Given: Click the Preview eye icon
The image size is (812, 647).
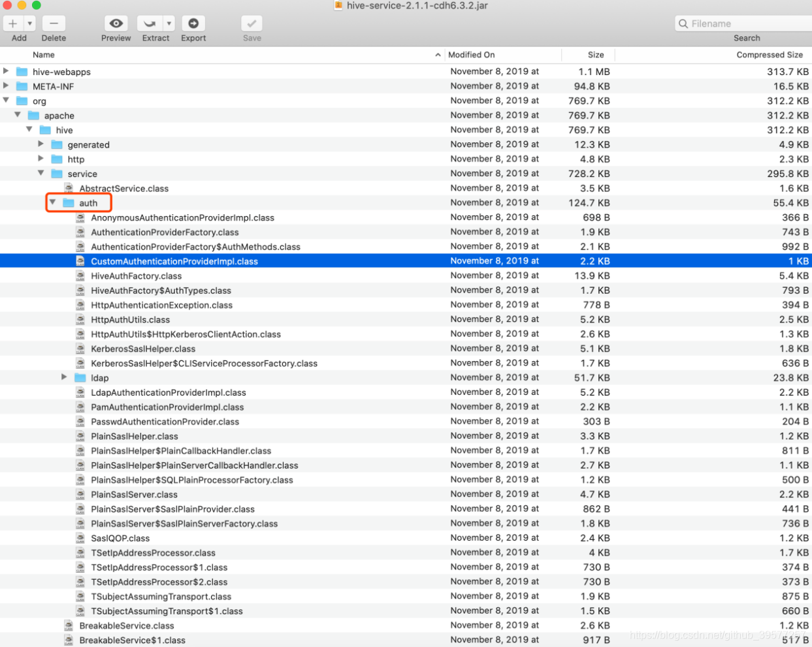Looking at the screenshot, I should [116, 24].
